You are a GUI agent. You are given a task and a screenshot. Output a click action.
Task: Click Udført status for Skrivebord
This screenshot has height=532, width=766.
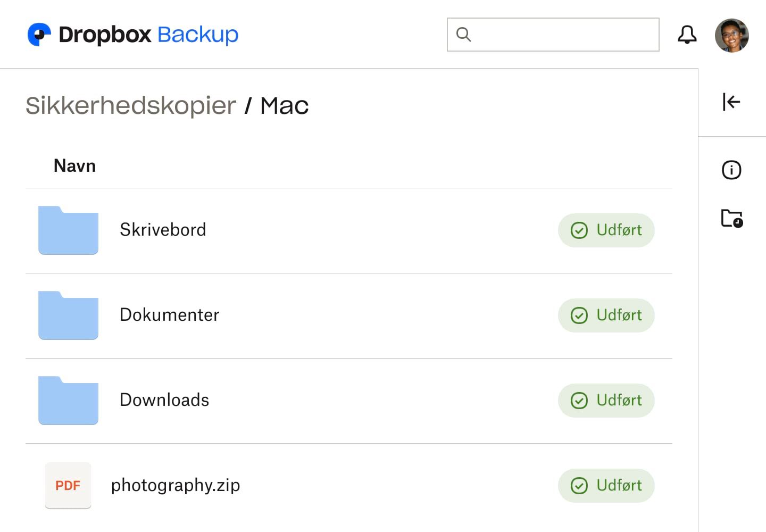pos(606,230)
